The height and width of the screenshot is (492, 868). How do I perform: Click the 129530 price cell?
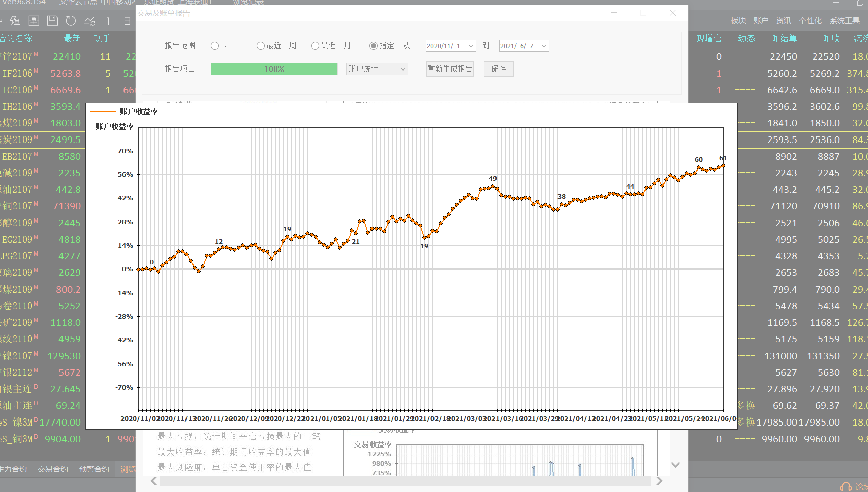(x=64, y=356)
